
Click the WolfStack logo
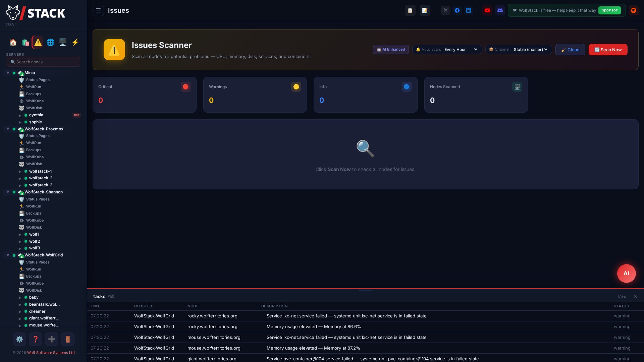click(36, 13)
